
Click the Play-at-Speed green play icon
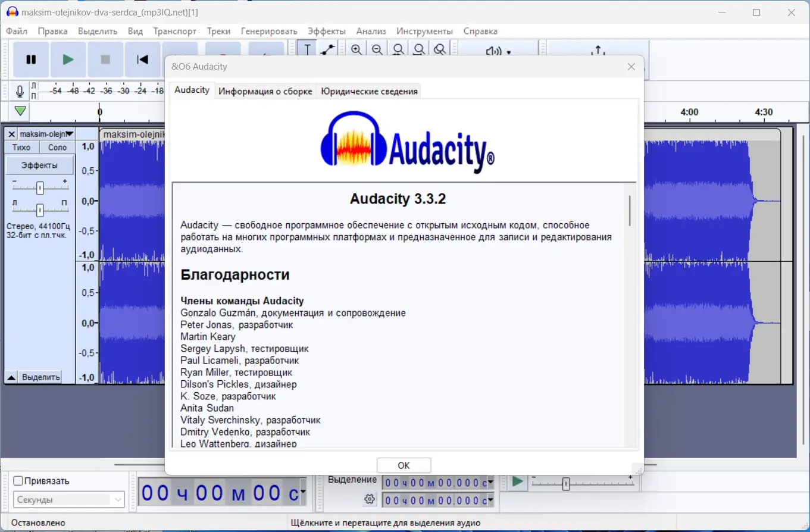518,481
